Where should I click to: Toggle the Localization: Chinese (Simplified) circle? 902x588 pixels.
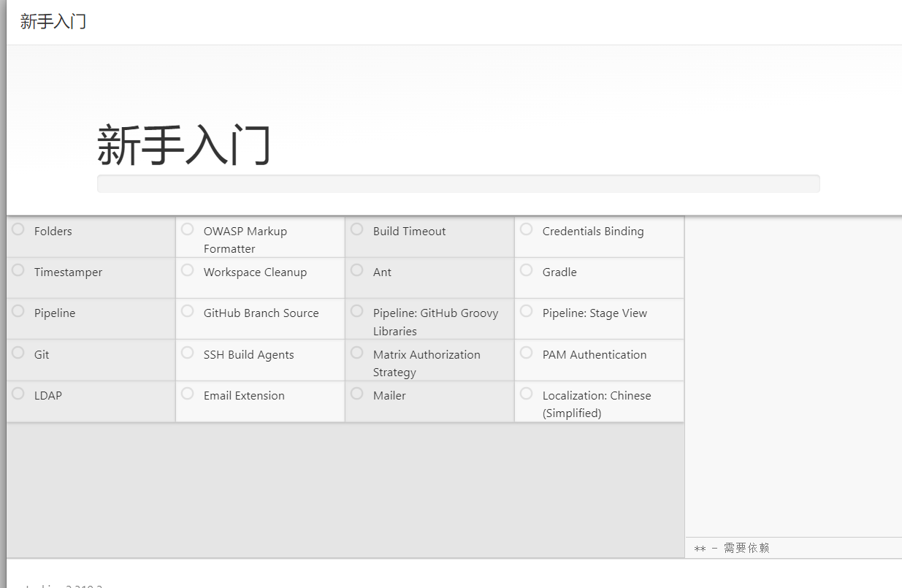[x=527, y=394]
